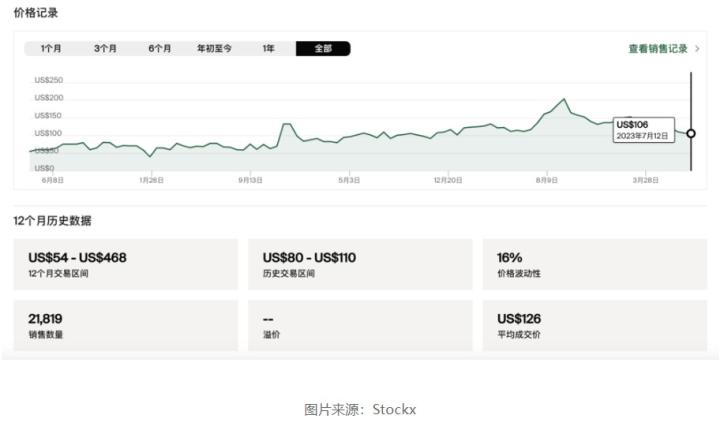Select the US$126 平均成交价 card

[x=594, y=325]
